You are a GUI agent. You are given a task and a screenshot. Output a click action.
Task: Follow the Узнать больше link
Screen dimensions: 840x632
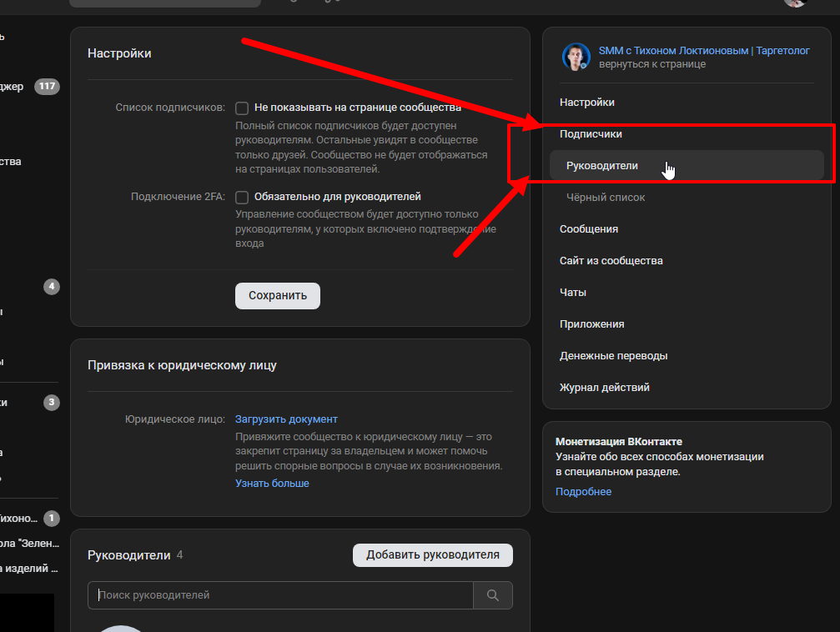[x=272, y=483]
